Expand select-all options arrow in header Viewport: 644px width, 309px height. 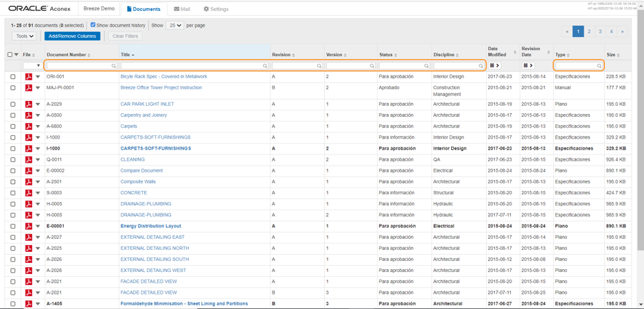coord(16,55)
